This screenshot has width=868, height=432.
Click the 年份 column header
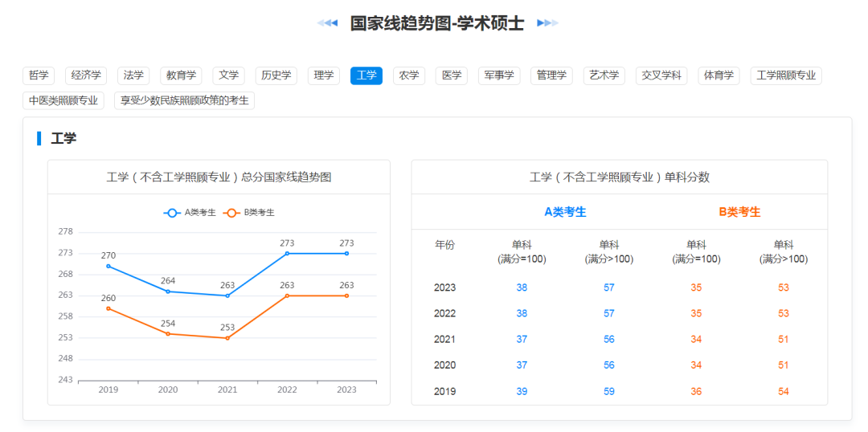pos(444,245)
